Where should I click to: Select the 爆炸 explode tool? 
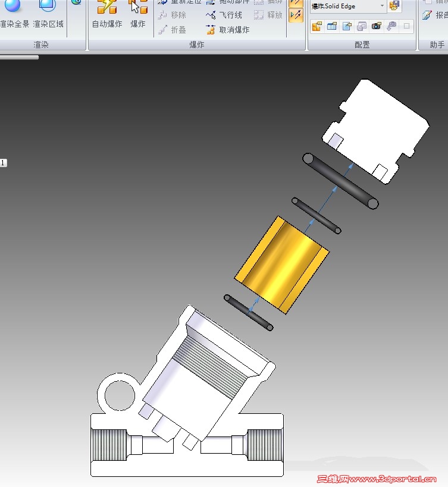tap(138, 14)
